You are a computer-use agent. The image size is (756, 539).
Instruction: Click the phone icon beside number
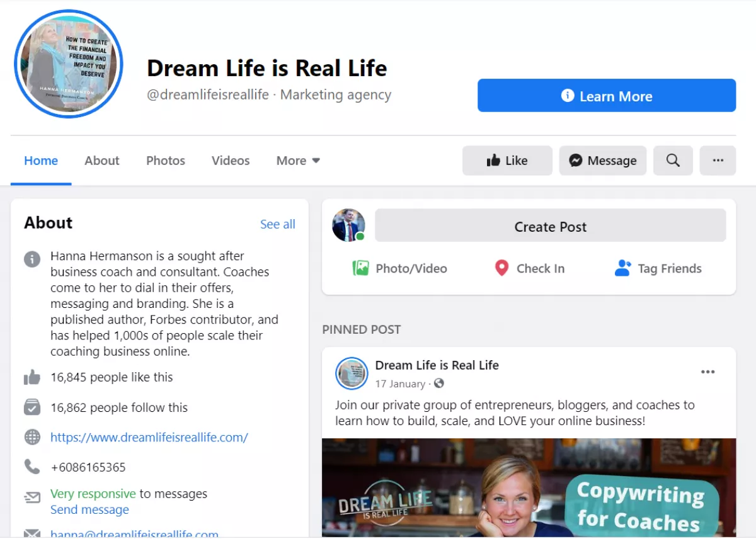pyautogui.click(x=32, y=467)
